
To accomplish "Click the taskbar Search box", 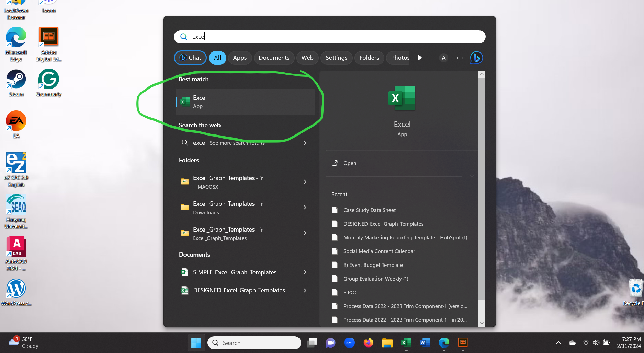I will (x=254, y=343).
